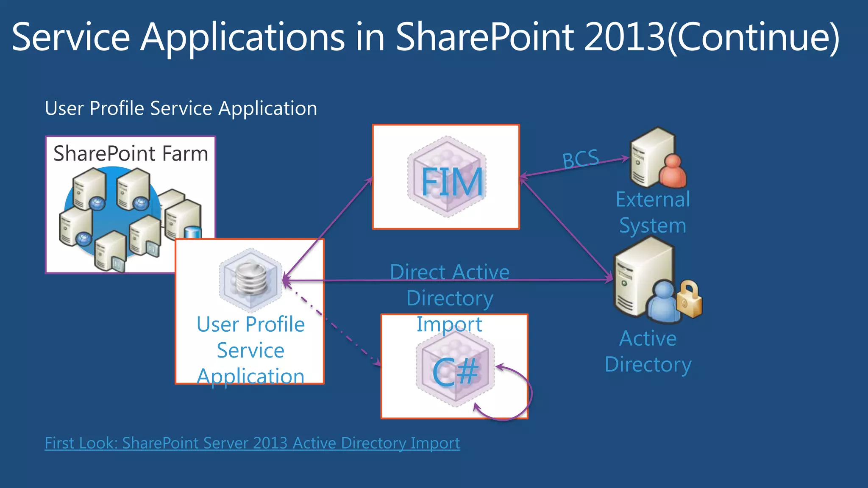Screen dimensions: 868x488
Task: Click the SharePoint Farm server cluster image
Action: tap(123, 216)
